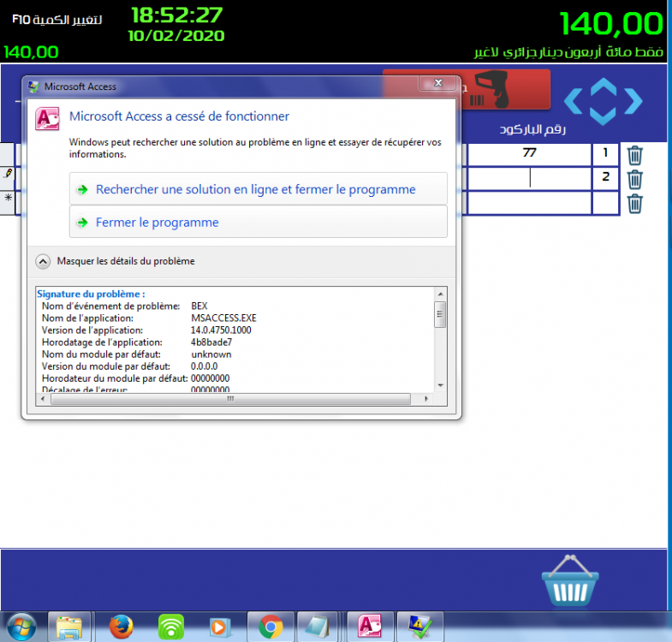This screenshot has height=642, width=672.
Task: Click the down blue navigation arrow
Action: (x=604, y=116)
